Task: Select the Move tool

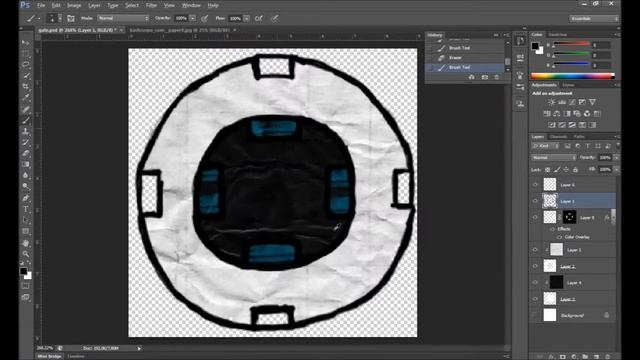Action: click(x=26, y=43)
